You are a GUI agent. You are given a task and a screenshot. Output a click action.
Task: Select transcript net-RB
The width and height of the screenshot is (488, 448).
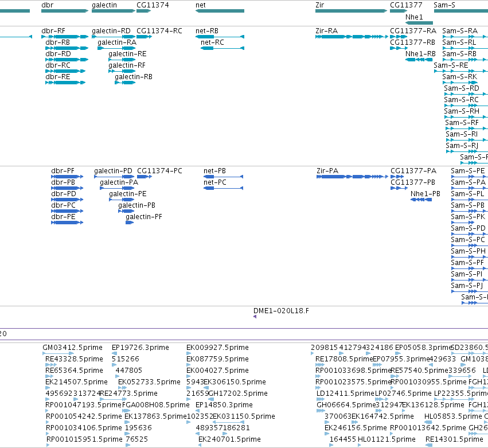(207, 31)
